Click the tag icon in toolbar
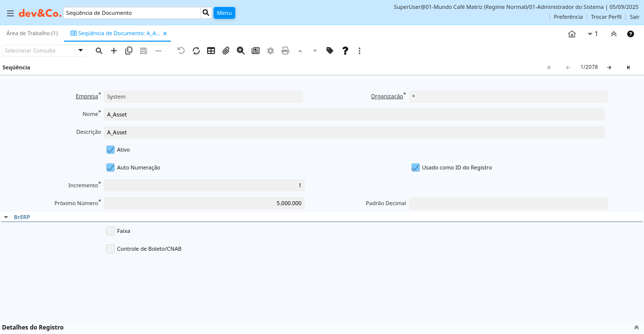Image resolution: width=644 pixels, height=334 pixels. click(330, 51)
